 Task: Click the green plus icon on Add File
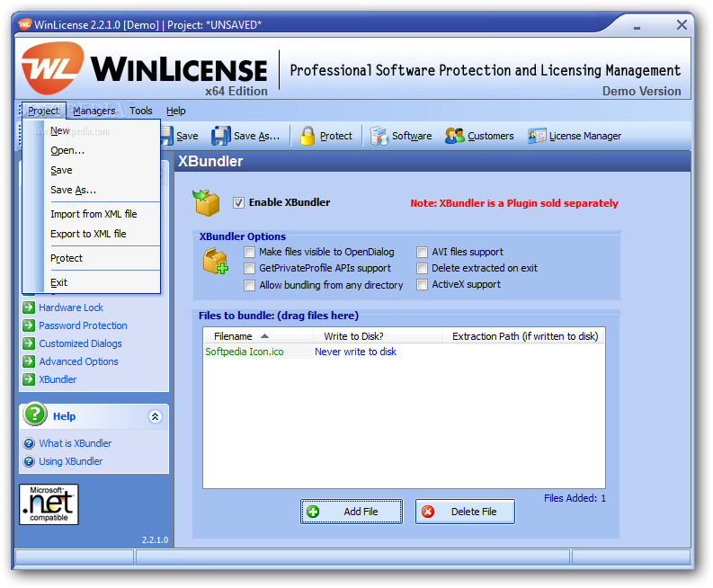pos(313,512)
